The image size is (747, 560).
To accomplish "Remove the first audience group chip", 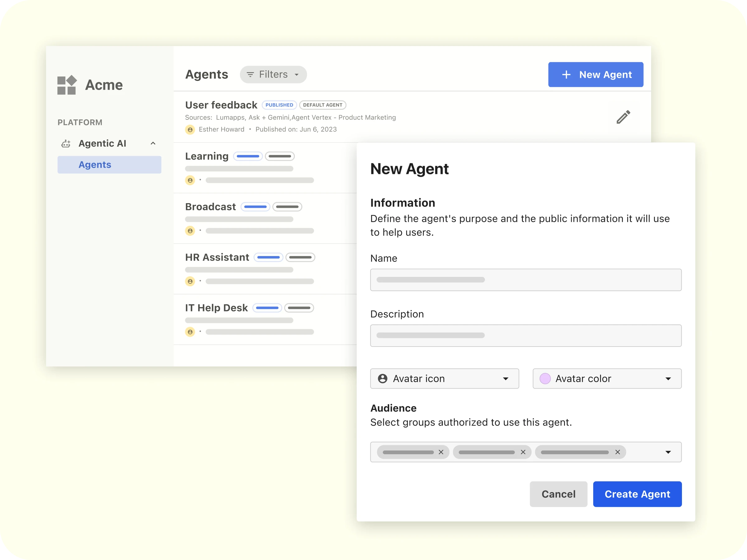I will (441, 452).
